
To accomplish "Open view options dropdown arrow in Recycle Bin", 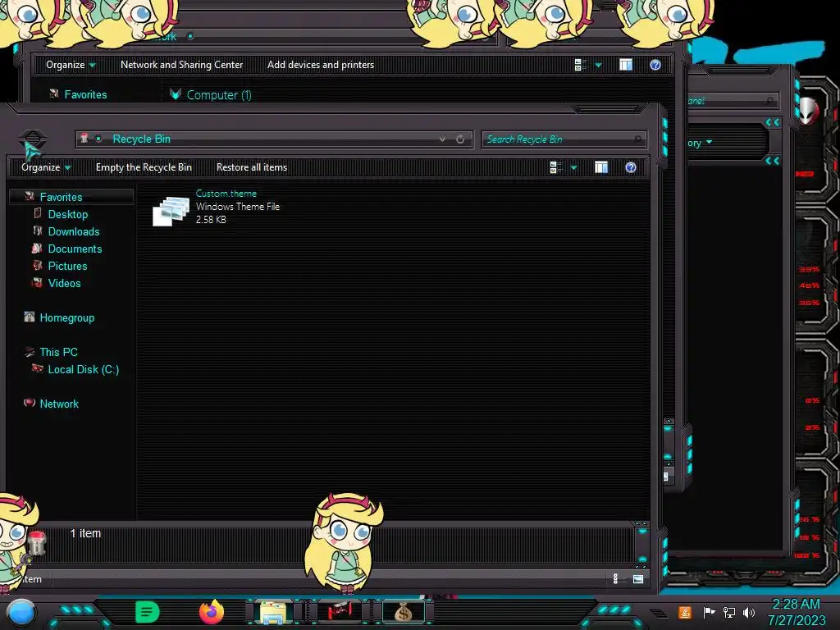I will tap(573, 168).
